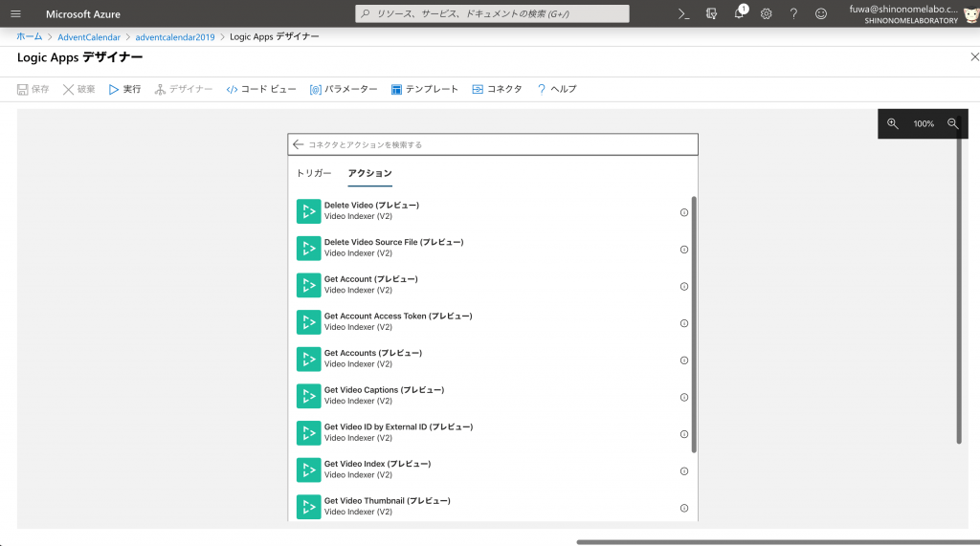The image size is (980, 546).
Task: Click the Video Indexer icon beside Get Account
Action: (x=308, y=285)
